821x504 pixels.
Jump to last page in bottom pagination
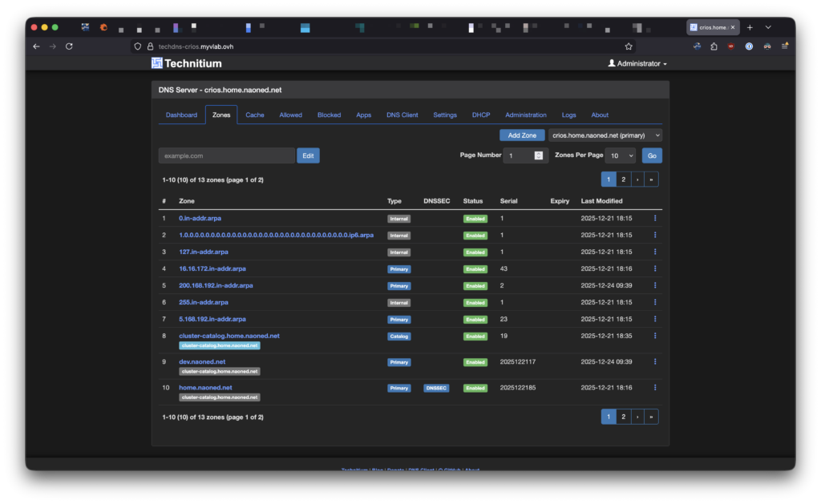651,417
